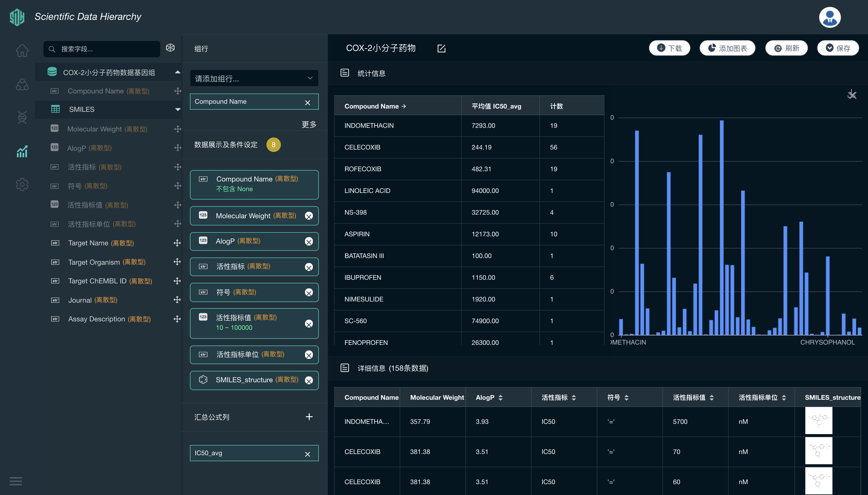Open the 请添加组行 dropdown

tap(254, 79)
